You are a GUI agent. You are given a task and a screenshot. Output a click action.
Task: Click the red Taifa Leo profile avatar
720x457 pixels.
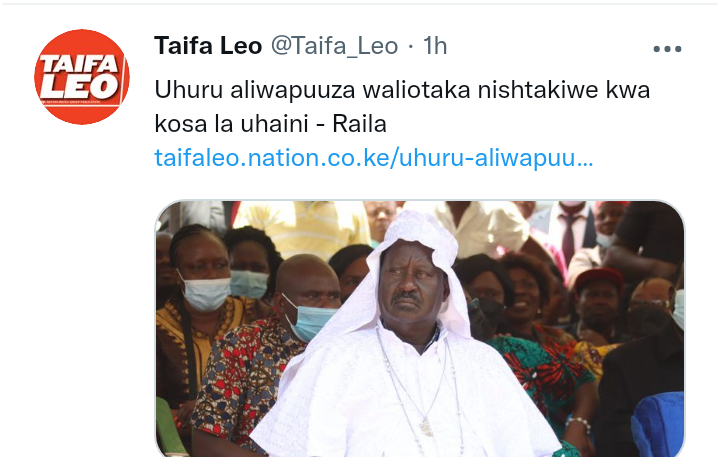point(82,77)
